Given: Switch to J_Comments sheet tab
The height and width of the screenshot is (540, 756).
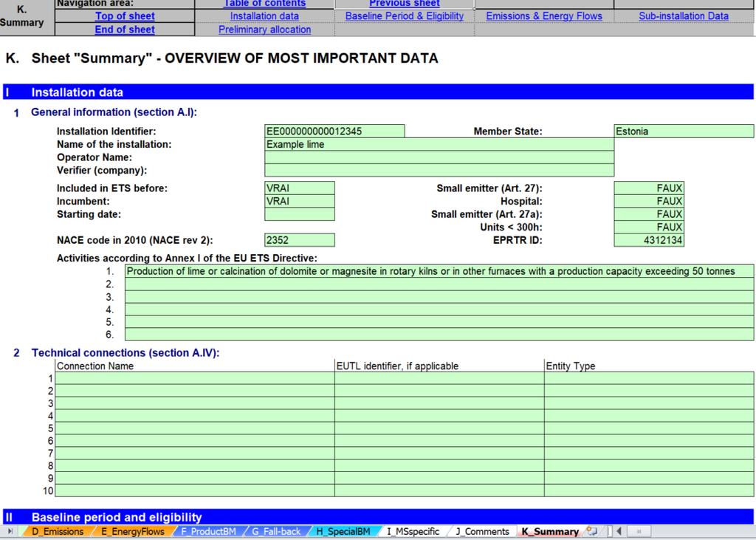Looking at the screenshot, I should click(x=482, y=531).
